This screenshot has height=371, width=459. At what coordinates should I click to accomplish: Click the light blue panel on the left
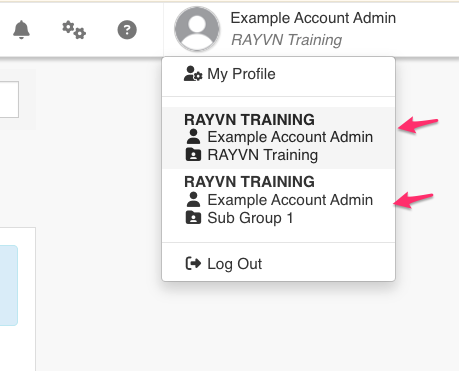pyautogui.click(x=9, y=285)
